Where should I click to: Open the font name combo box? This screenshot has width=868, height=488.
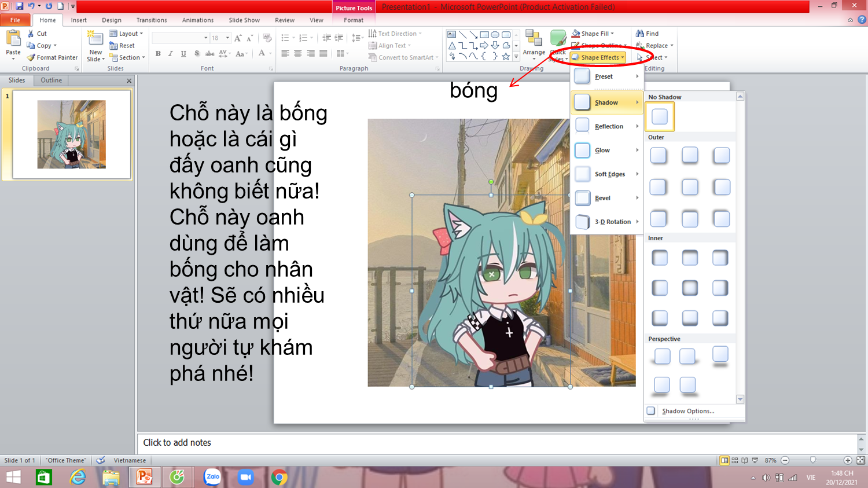click(x=181, y=38)
